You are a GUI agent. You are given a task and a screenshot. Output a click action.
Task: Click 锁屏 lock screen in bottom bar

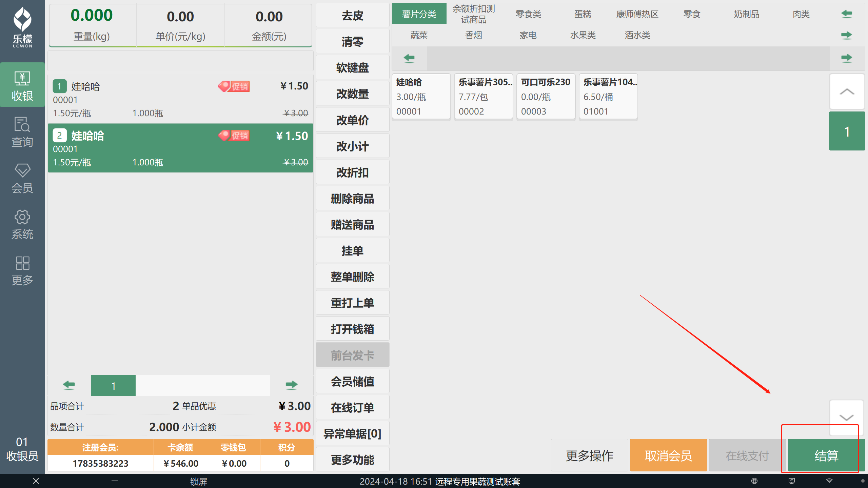(198, 481)
